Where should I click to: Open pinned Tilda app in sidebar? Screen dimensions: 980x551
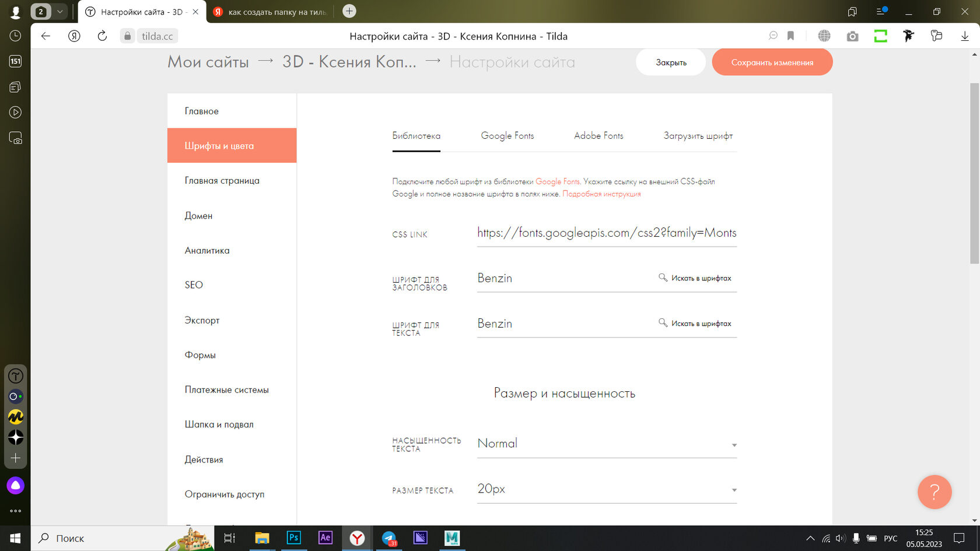[x=16, y=376]
